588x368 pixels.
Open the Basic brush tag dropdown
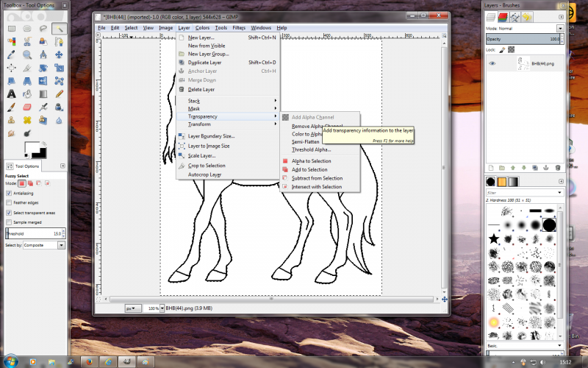[x=525, y=345]
